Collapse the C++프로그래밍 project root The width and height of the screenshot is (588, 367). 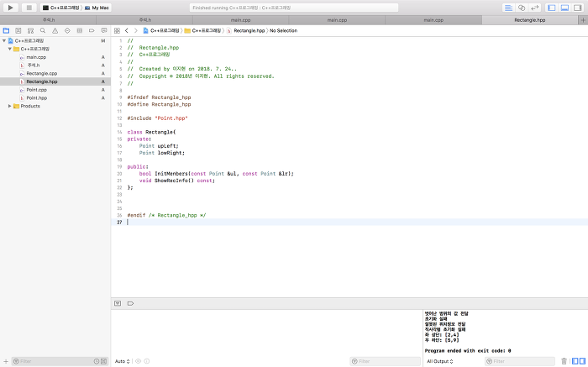click(4, 41)
